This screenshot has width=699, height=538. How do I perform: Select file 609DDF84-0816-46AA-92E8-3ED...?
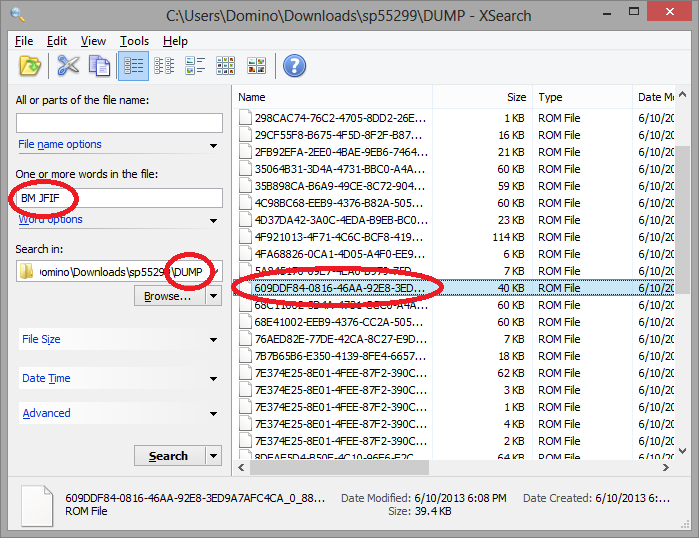pos(339,288)
